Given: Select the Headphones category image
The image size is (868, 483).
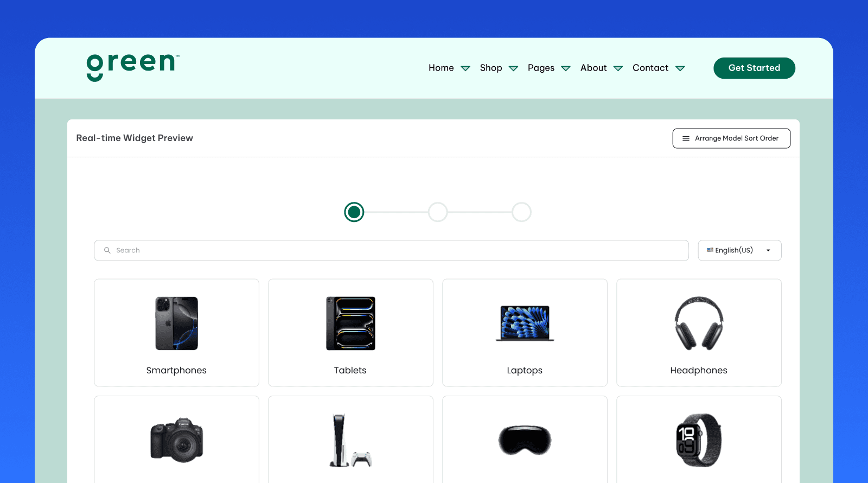Looking at the screenshot, I should pos(699,323).
